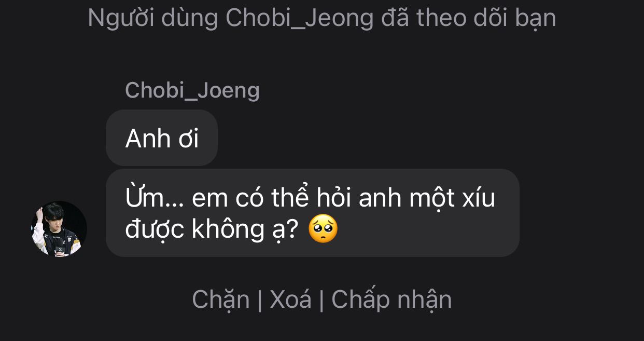Click the separator between Xoá and Chấp nhận

coord(321,300)
